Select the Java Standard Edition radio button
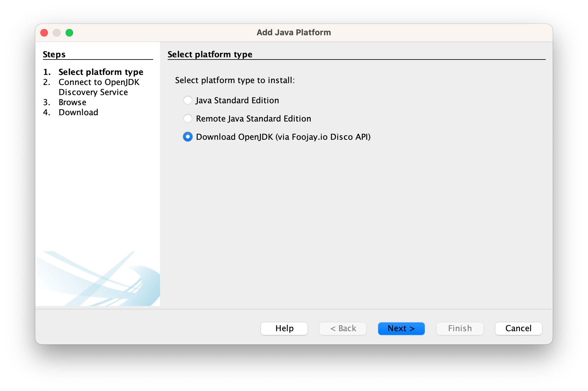588x391 pixels. 188,100
